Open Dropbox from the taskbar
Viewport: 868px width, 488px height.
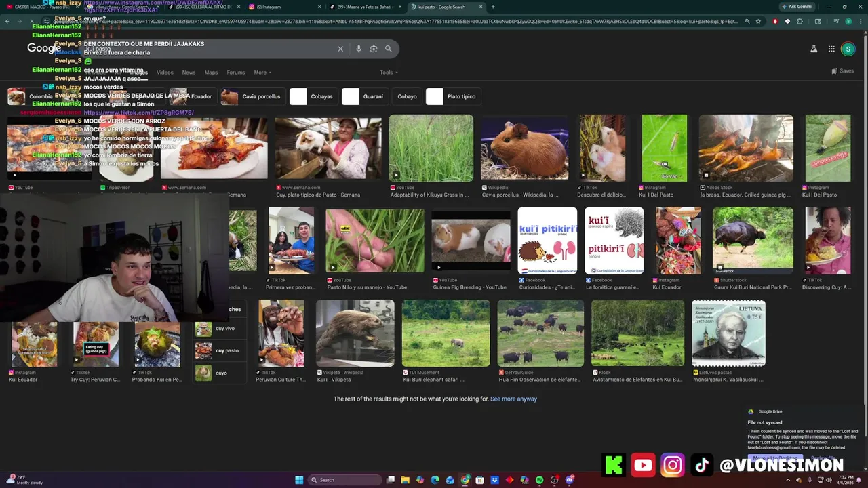[x=495, y=480]
